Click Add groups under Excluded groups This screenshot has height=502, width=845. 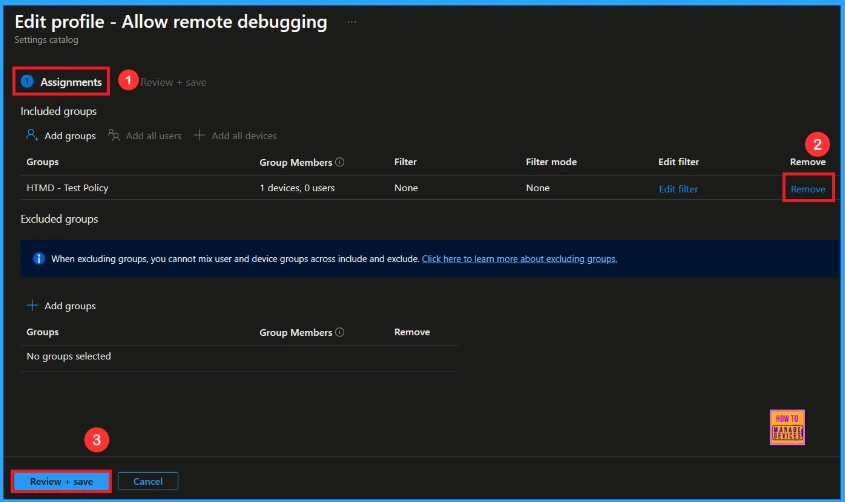pos(61,305)
